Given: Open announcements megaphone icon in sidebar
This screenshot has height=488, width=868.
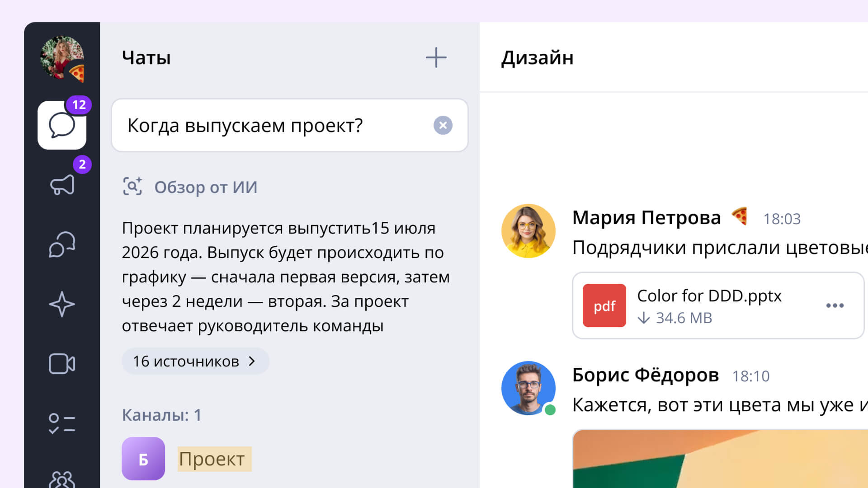Looking at the screenshot, I should click(x=62, y=185).
